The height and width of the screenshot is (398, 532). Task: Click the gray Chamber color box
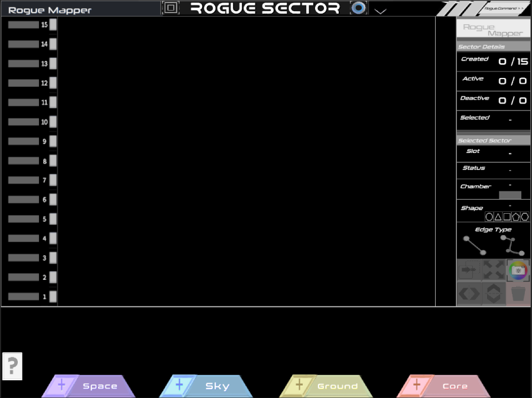pyautogui.click(x=510, y=195)
